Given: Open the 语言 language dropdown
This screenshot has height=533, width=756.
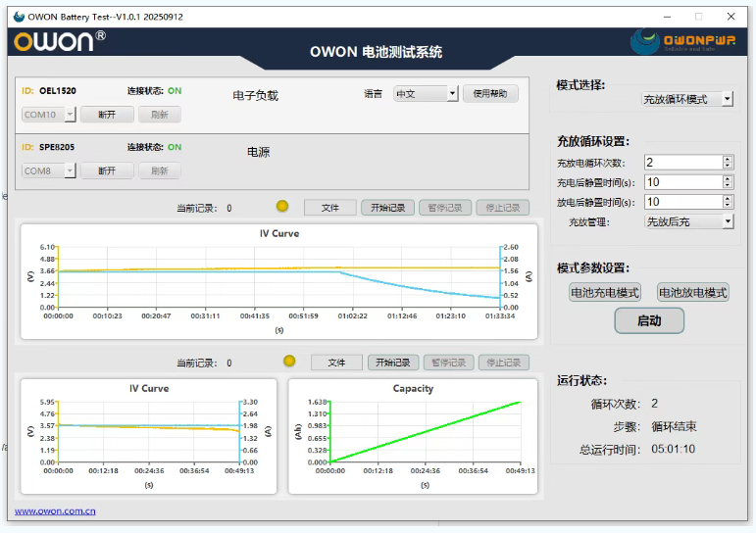Looking at the screenshot, I should point(426,94).
